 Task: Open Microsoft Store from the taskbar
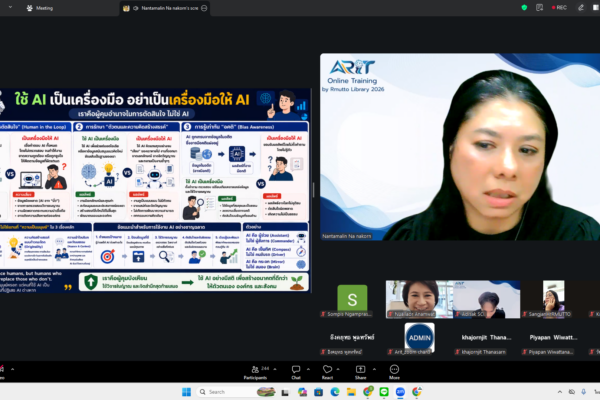[x=318, y=392]
